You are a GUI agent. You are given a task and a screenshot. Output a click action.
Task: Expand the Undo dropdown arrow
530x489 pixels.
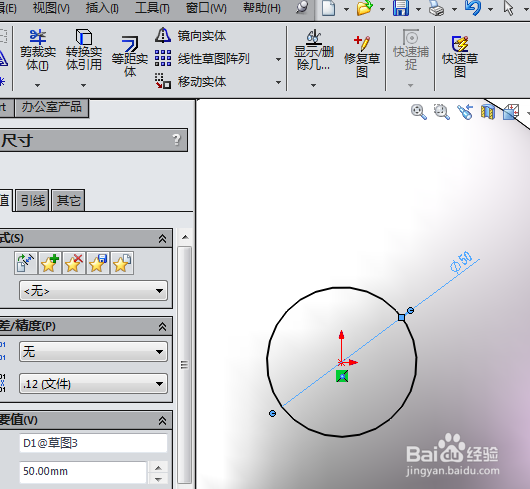pos(490,9)
